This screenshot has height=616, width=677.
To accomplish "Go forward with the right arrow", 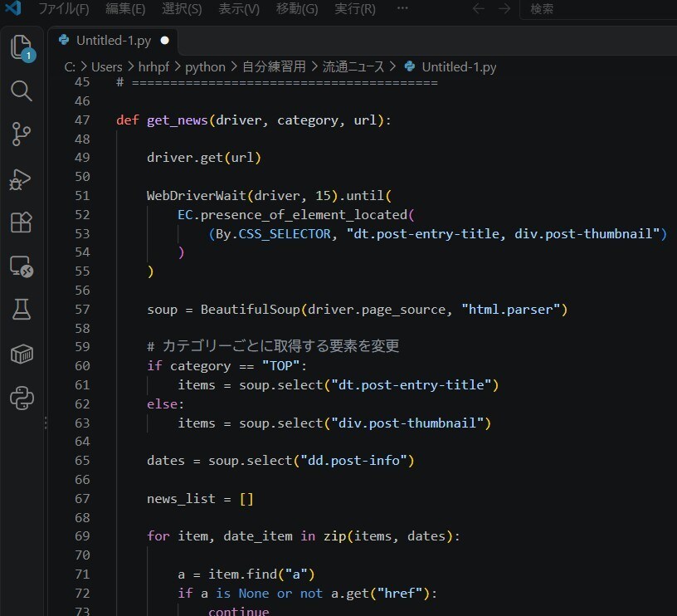I will 504,8.
